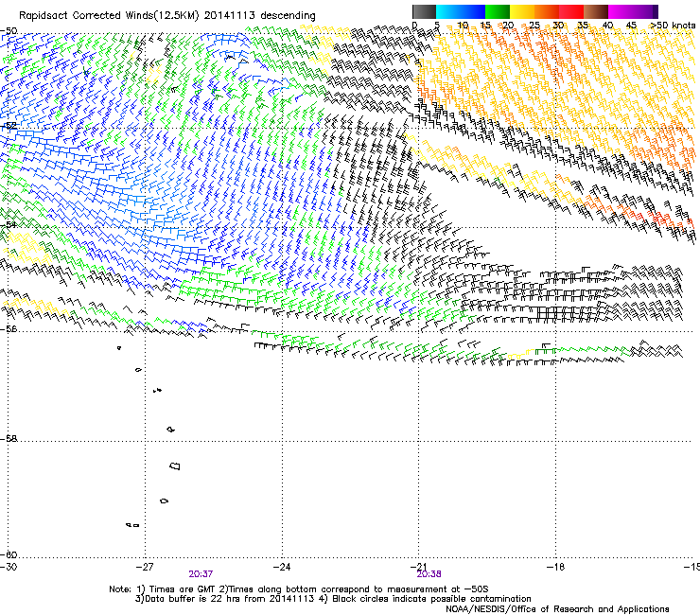This screenshot has width=700, height=615.
Task: Click the '-58' latitude axis label
Action: [x=9, y=439]
